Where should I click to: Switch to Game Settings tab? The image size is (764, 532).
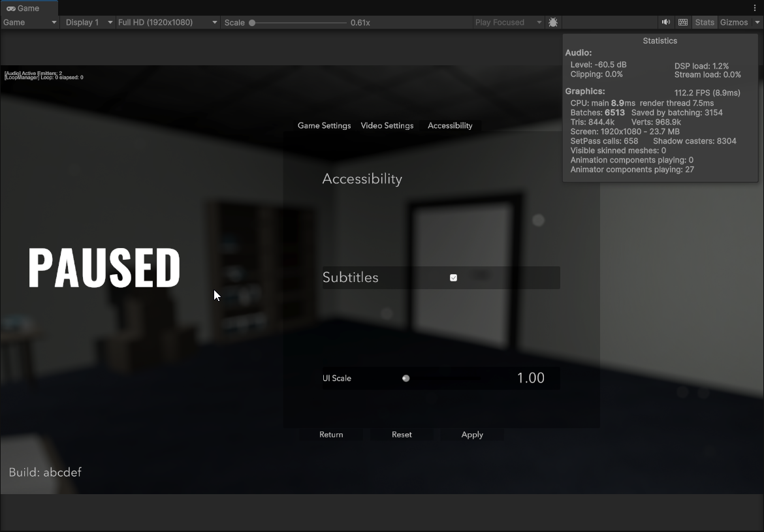(x=324, y=126)
